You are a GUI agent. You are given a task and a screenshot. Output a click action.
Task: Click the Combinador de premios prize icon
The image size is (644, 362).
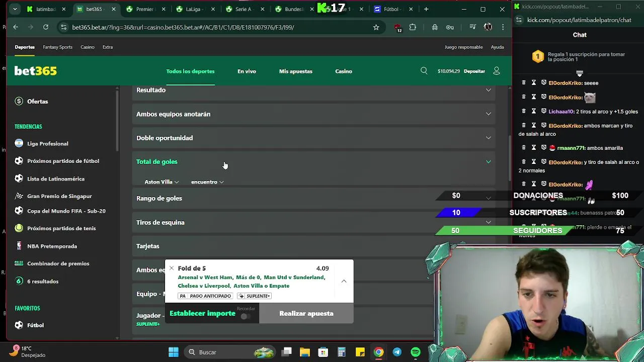point(19,263)
